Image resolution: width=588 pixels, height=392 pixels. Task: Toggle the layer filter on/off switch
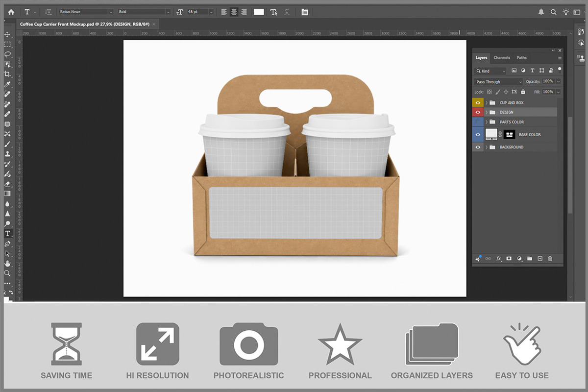(560, 70)
